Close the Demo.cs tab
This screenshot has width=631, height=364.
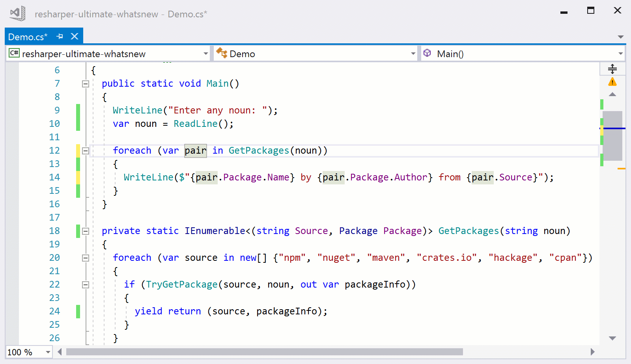click(75, 36)
